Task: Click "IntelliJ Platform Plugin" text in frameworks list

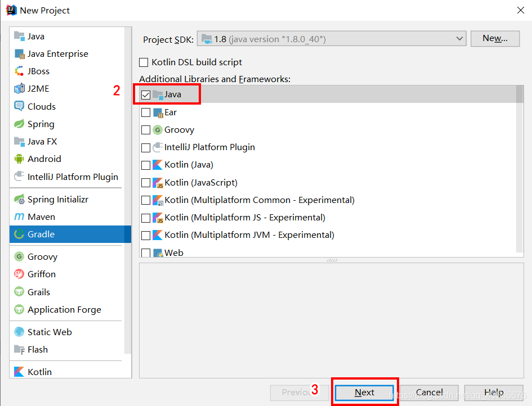Action: (x=209, y=147)
